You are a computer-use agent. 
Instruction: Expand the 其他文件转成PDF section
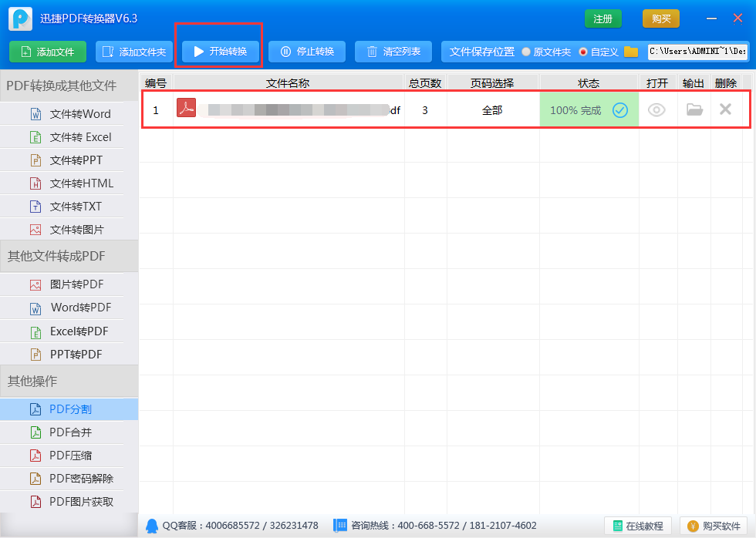pyautogui.click(x=69, y=256)
